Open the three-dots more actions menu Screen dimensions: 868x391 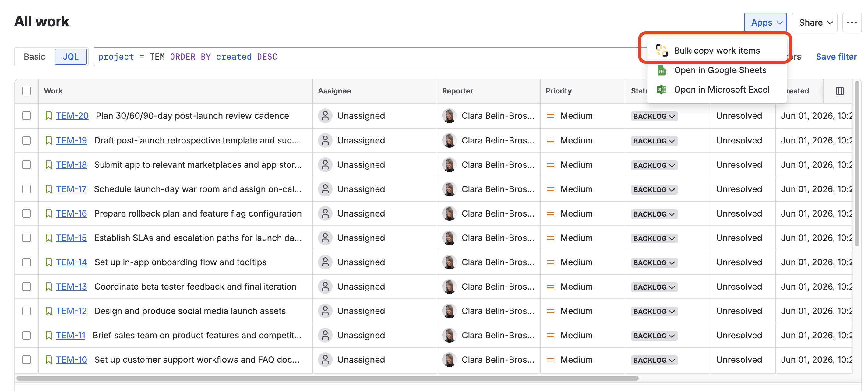(852, 23)
